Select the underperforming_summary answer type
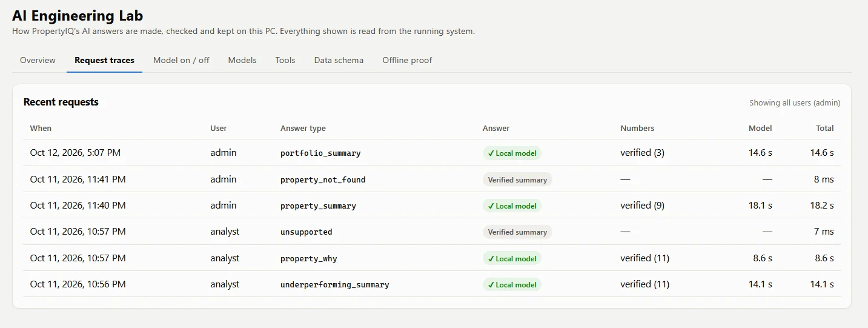 pyautogui.click(x=335, y=285)
